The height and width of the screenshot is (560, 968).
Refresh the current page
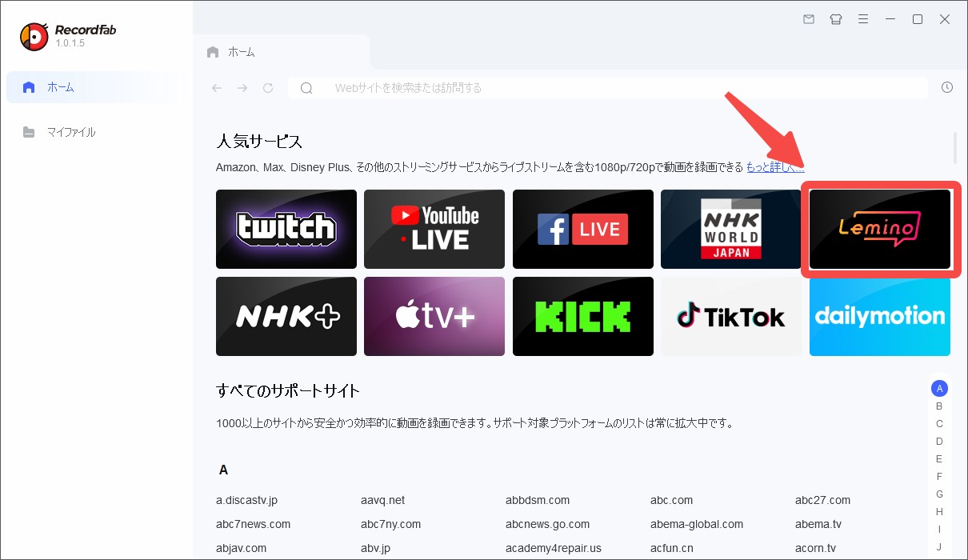pyautogui.click(x=267, y=88)
